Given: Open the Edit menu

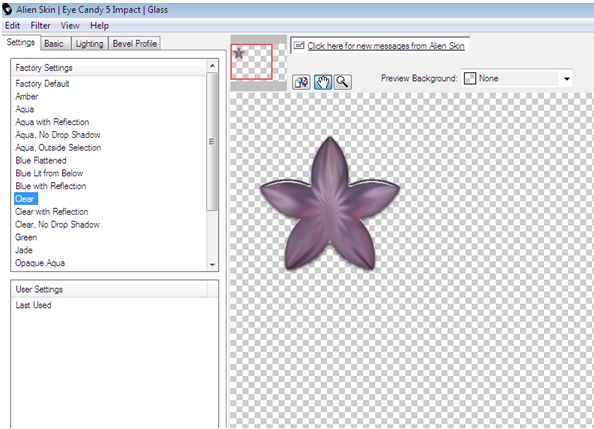Looking at the screenshot, I should 12,26.
